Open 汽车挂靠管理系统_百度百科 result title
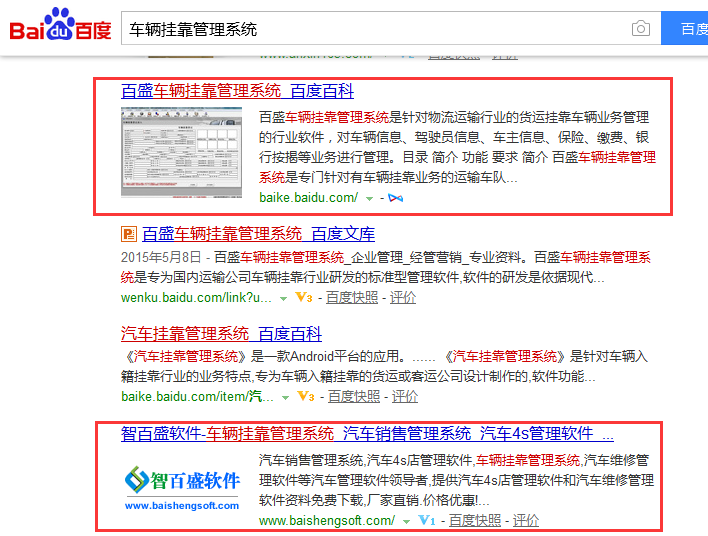The height and width of the screenshot is (536, 708). pos(221,334)
